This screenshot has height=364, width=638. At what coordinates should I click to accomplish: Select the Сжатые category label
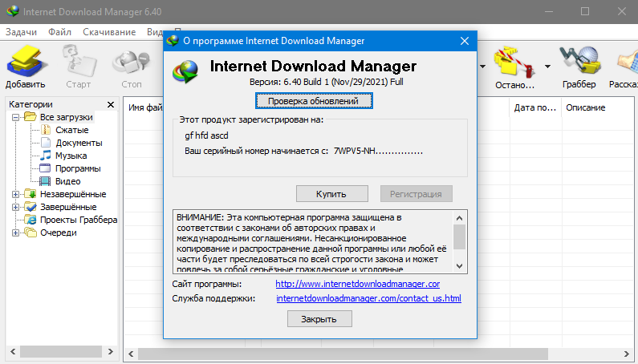coord(72,130)
